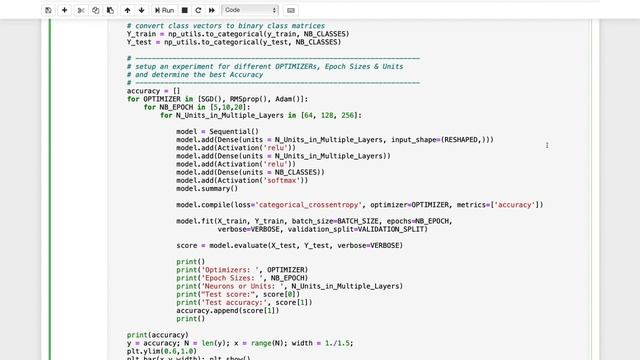
Task: Run the current cell
Action: pos(164,10)
